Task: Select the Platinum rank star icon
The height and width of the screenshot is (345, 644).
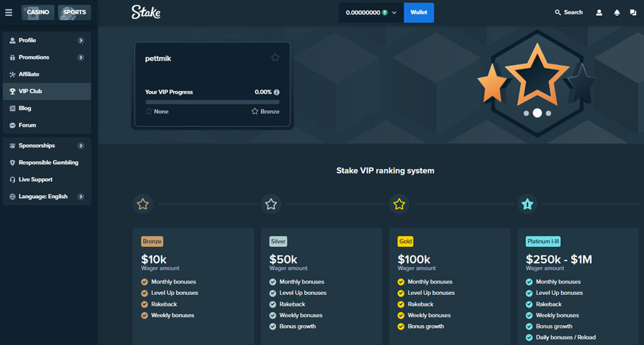Action: pos(527,204)
